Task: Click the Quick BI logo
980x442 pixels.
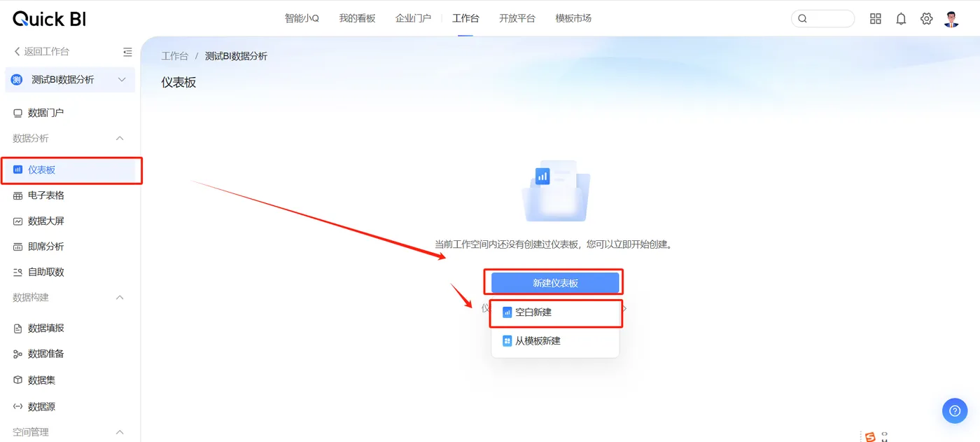Action: pyautogui.click(x=50, y=19)
